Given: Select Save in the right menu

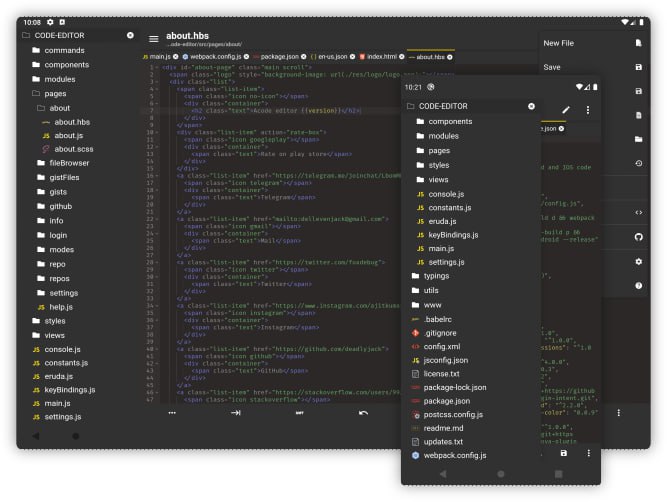Looking at the screenshot, I should pyautogui.click(x=552, y=67).
